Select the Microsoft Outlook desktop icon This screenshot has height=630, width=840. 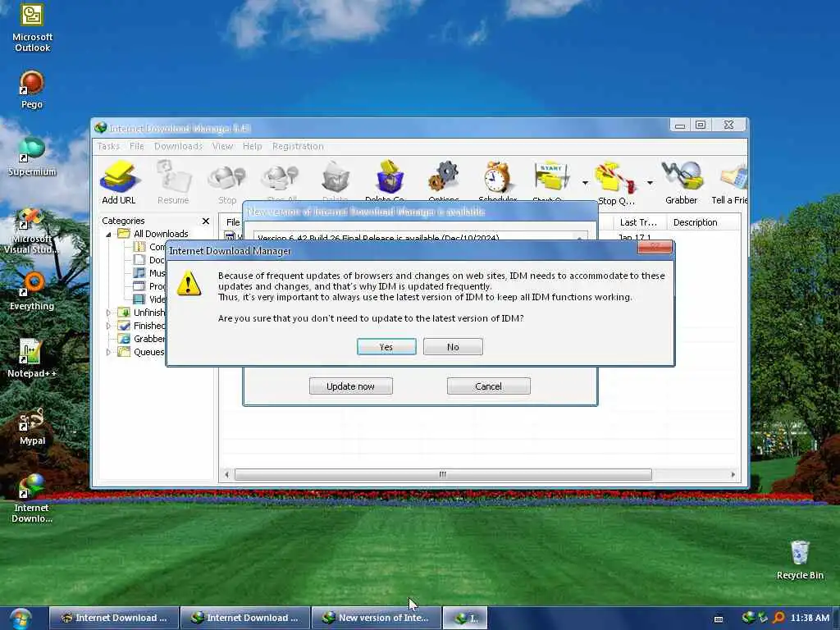32,28
